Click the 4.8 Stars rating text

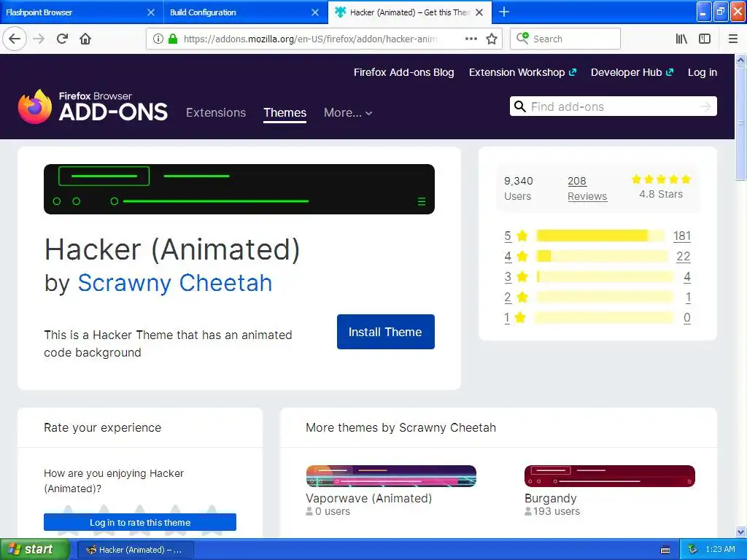click(x=660, y=194)
